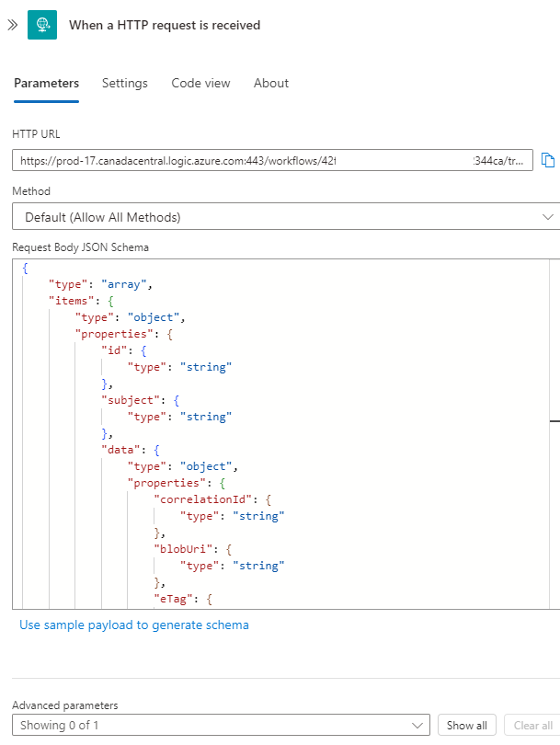Click the title "When a HTTP request is received"
Screen dimensions: 560x745
[165, 25]
